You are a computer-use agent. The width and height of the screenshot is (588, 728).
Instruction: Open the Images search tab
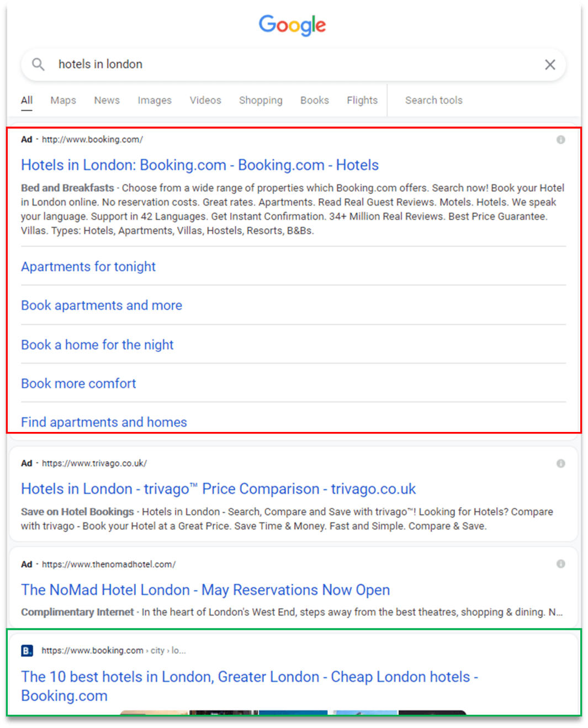point(154,100)
